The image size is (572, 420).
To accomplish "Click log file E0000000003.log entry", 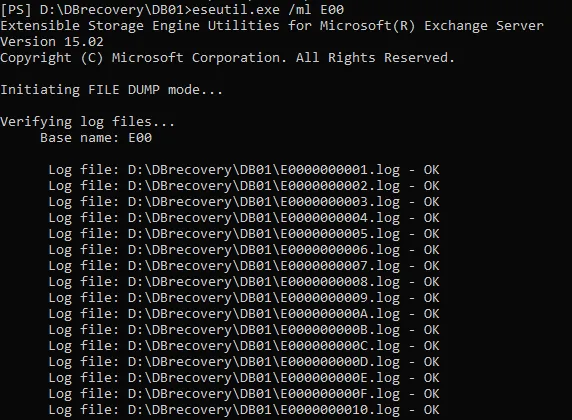I will point(244,202).
